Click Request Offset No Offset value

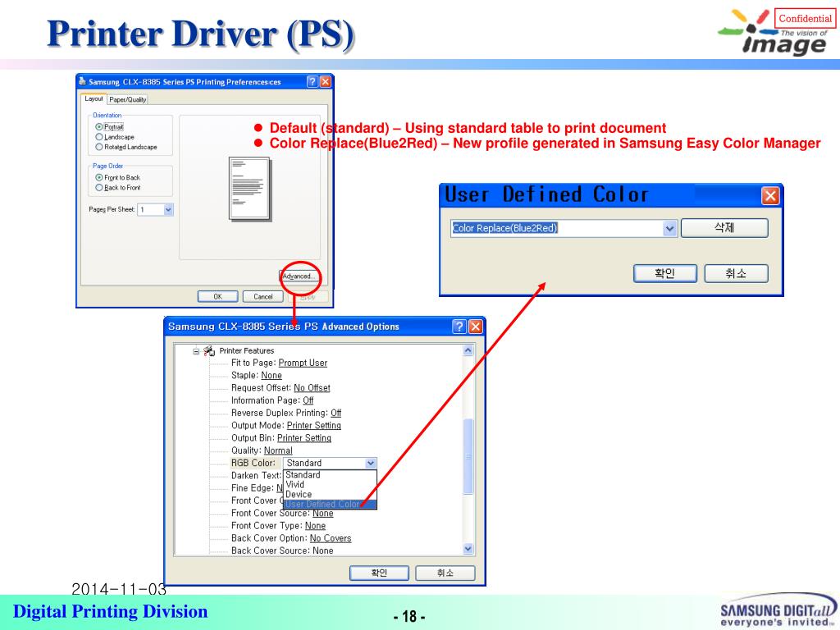pos(312,388)
